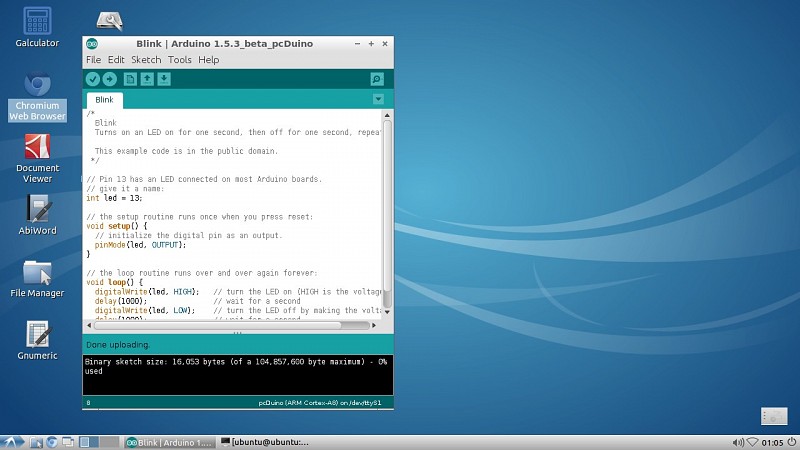Maximize the Arduino window

pos(371,44)
